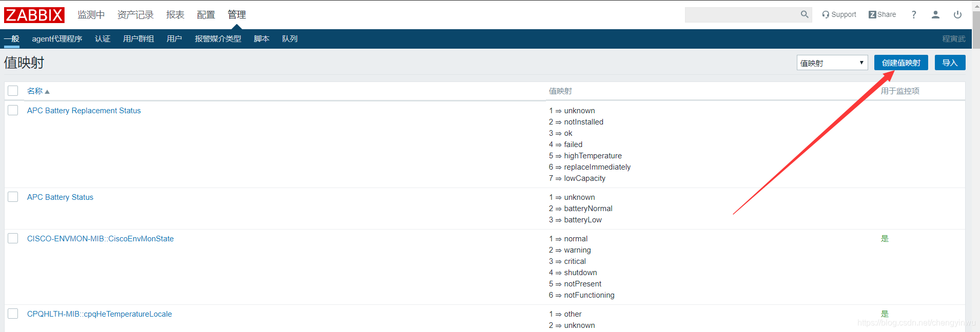Open the Support link
Image resolution: width=980 pixels, height=332 pixels.
tap(839, 15)
